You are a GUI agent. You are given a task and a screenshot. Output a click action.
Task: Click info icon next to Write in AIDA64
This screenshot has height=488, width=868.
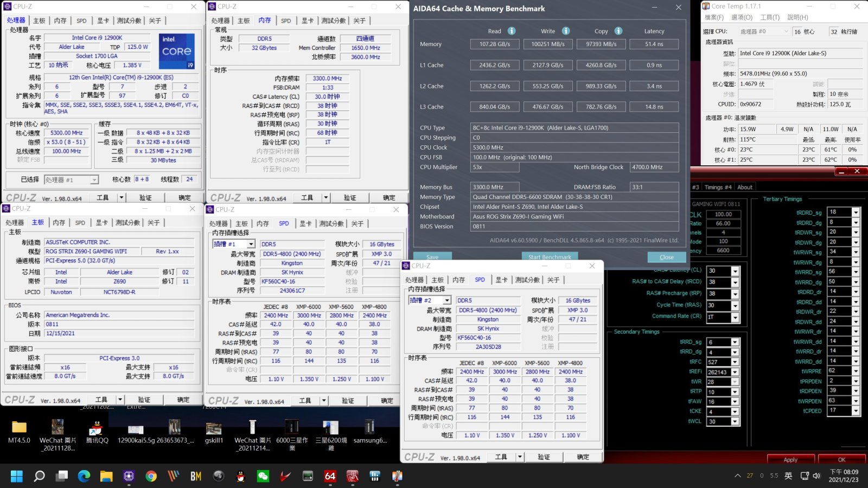566,31
